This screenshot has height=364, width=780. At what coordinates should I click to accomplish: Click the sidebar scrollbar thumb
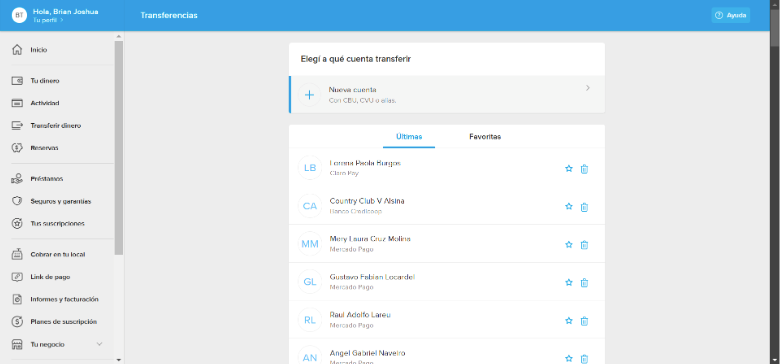click(x=118, y=148)
